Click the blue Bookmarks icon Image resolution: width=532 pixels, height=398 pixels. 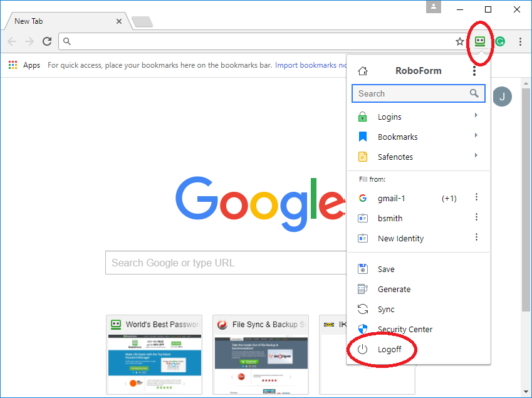[x=363, y=137]
